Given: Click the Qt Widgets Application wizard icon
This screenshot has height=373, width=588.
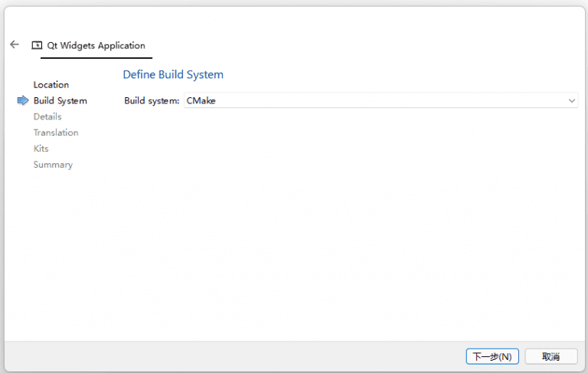Looking at the screenshot, I should 37,45.
